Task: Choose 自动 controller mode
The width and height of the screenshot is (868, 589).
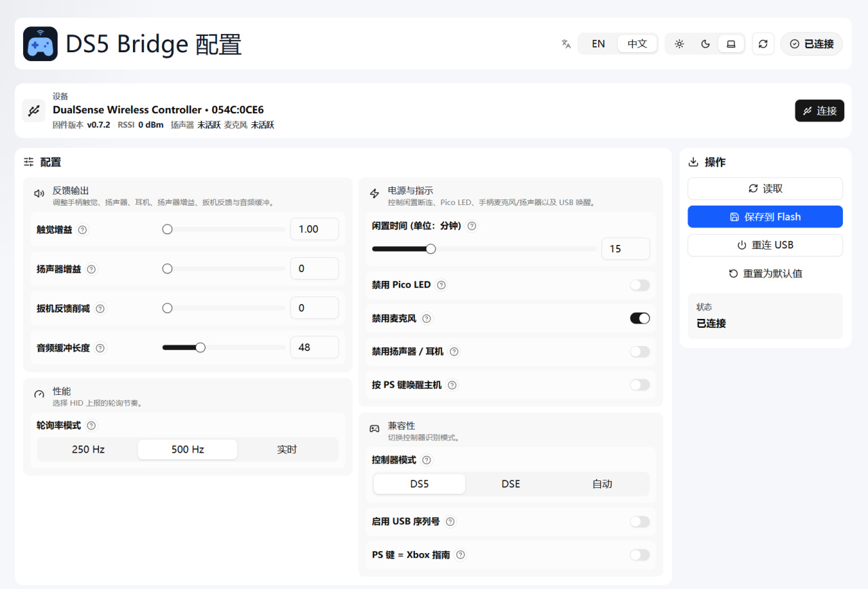Action: pyautogui.click(x=602, y=484)
